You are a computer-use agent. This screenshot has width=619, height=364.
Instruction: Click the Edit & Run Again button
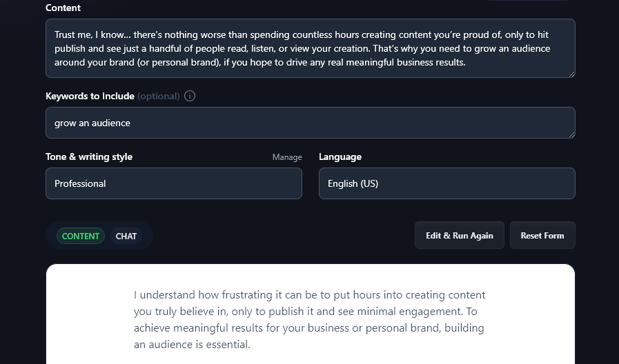(459, 235)
